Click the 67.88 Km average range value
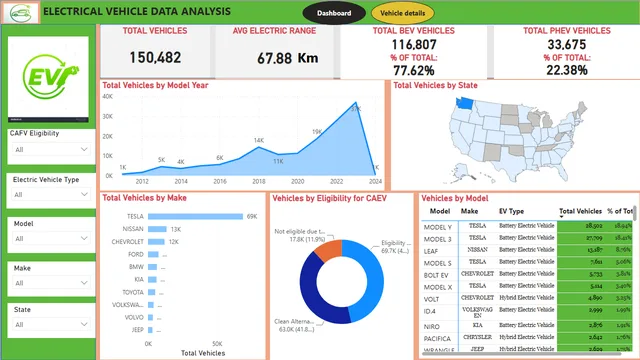 point(287,58)
